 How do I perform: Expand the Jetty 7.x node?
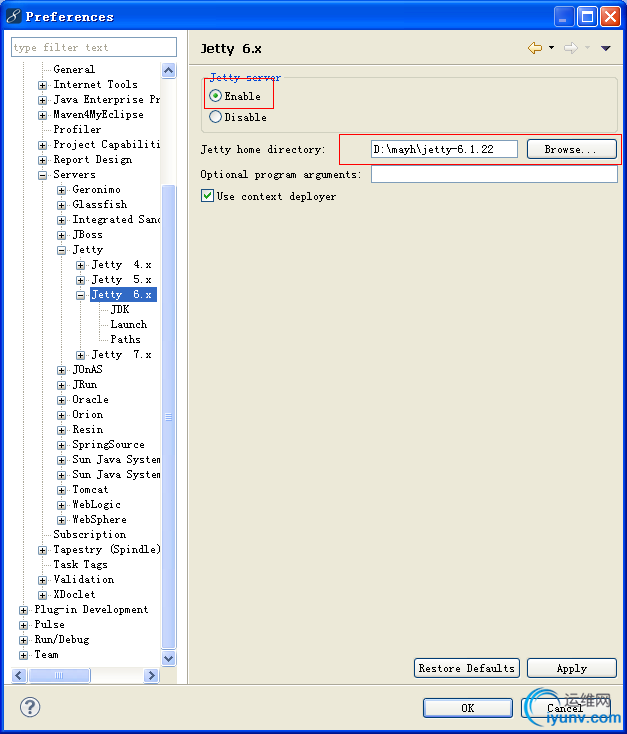(81, 355)
